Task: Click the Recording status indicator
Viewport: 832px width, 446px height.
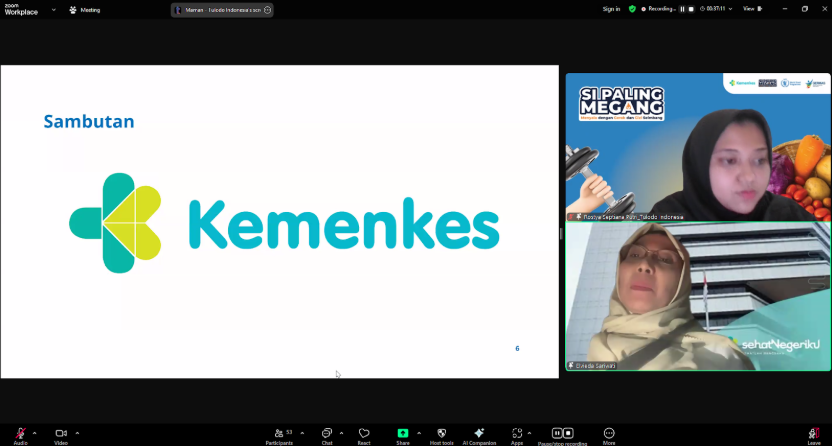Action: click(x=657, y=9)
